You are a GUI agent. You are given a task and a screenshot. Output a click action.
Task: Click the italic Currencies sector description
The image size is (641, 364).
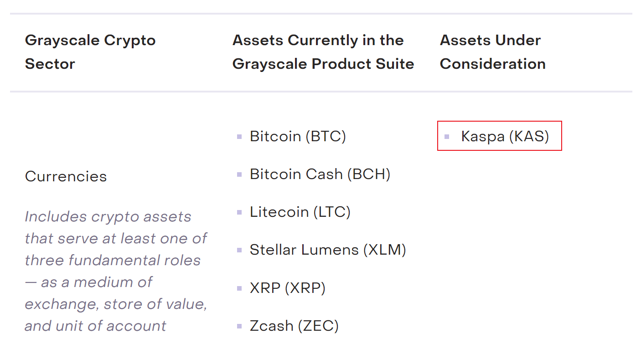[x=116, y=271]
